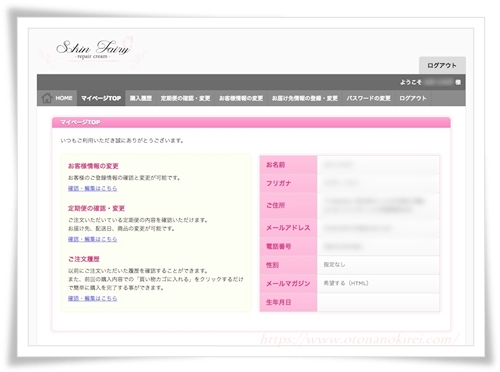This screenshot has width=500, height=372.
Task: Click the お客様のご登録情報の確認 description text
Action: [124, 178]
